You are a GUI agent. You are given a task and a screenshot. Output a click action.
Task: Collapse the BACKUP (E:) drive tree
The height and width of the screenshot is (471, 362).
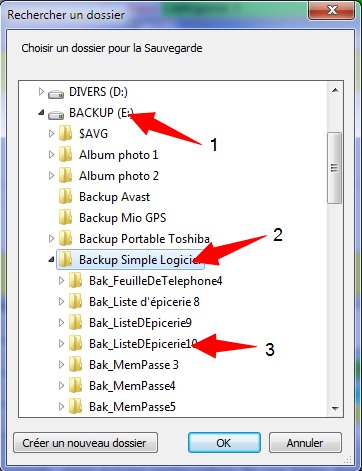41,113
